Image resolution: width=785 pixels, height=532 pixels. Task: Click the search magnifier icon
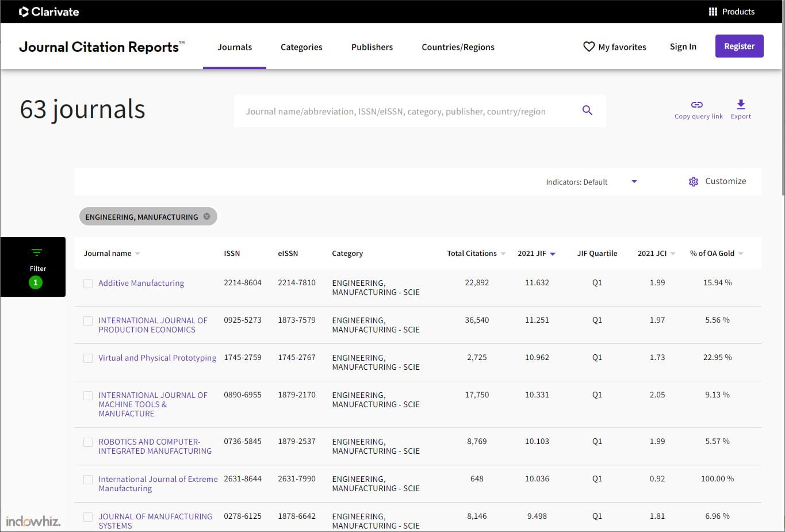tap(587, 110)
